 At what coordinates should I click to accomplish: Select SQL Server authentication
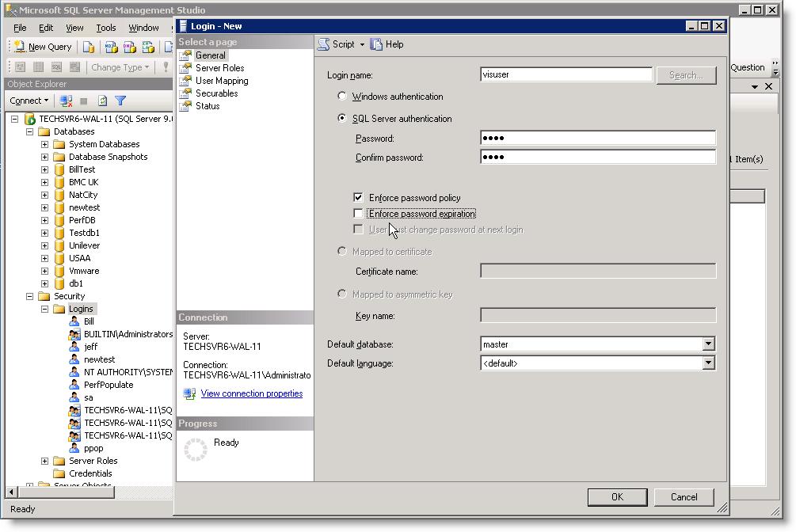pos(342,118)
